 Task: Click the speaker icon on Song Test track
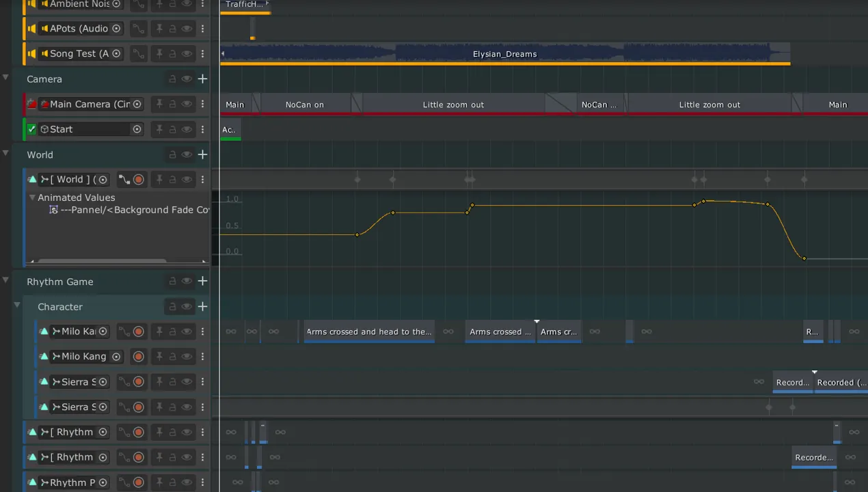(32, 53)
